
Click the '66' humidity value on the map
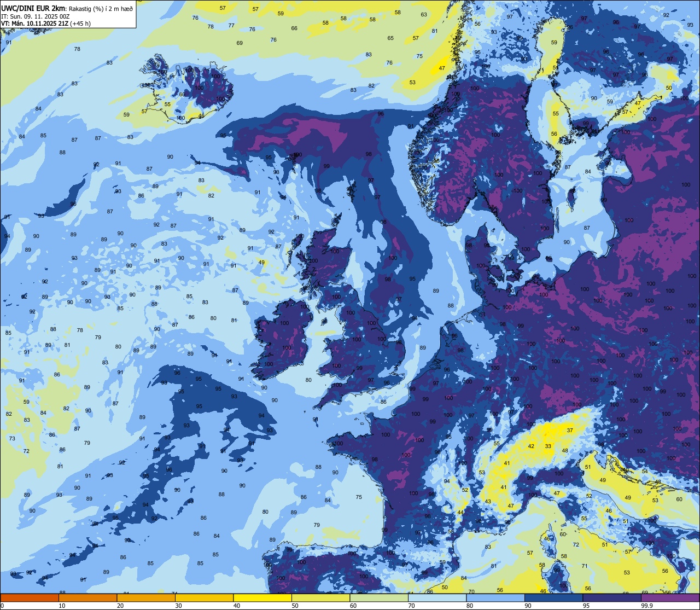[x=294, y=28]
